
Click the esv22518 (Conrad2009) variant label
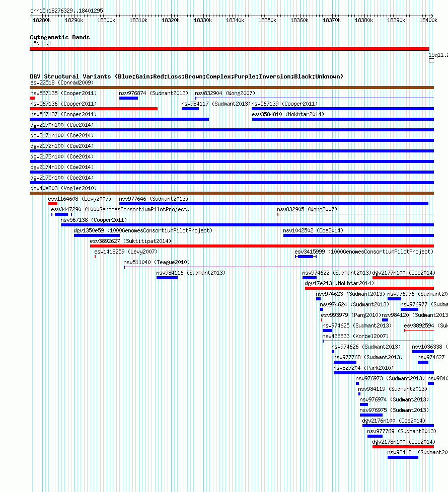tap(62, 83)
